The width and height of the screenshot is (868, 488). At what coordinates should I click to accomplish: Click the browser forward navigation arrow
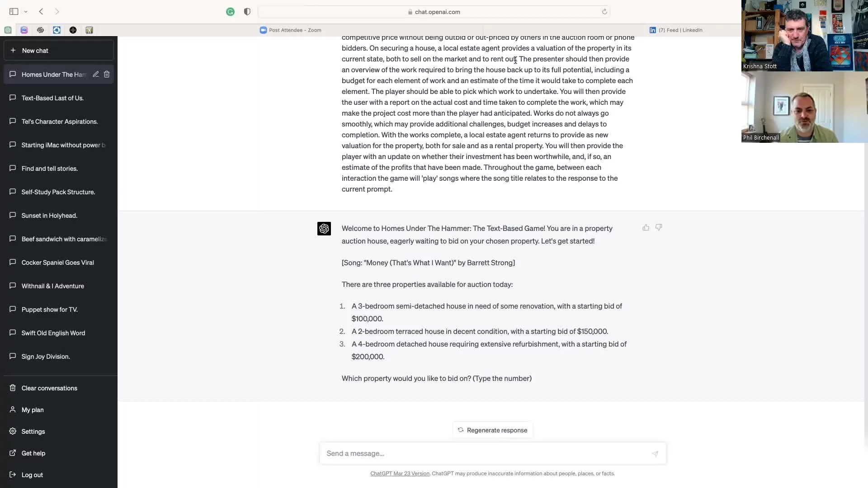pyautogui.click(x=57, y=11)
